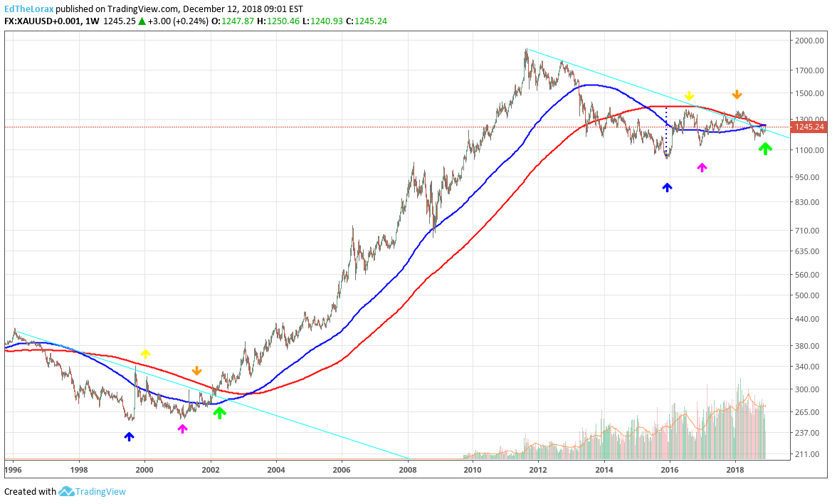Click the 2006 label on time axis

pyautogui.click(x=342, y=470)
